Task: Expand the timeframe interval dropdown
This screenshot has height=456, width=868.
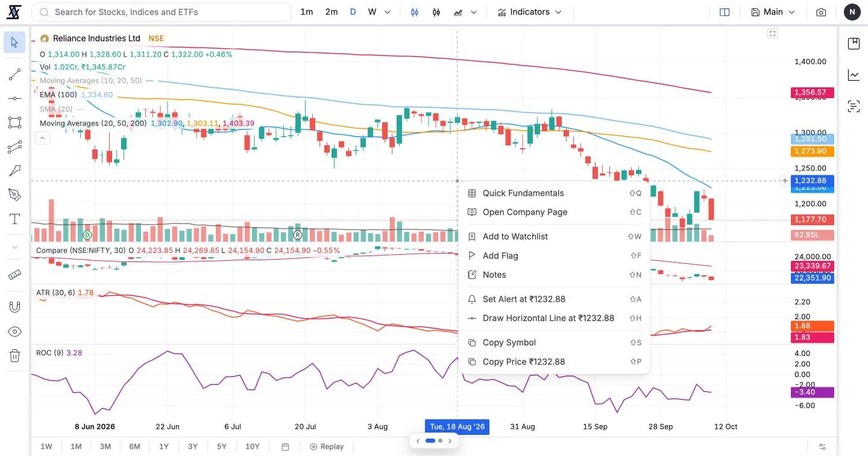Action: tap(388, 12)
